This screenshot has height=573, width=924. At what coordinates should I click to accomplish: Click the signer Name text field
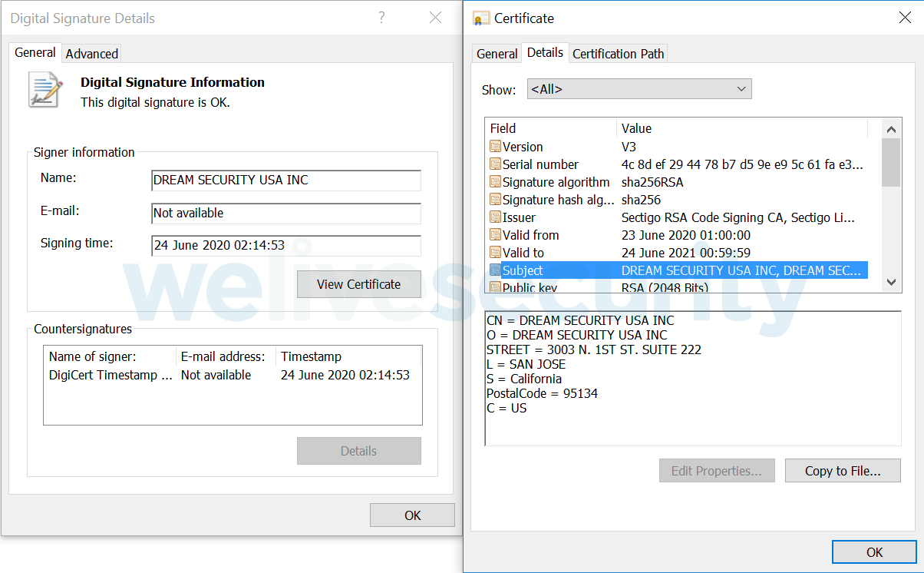point(285,181)
